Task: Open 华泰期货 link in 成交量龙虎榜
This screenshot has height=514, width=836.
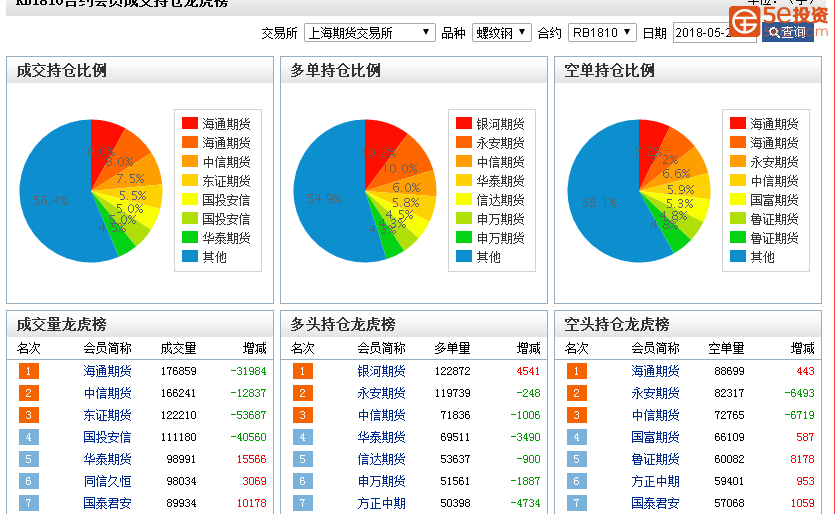Action: coord(107,459)
